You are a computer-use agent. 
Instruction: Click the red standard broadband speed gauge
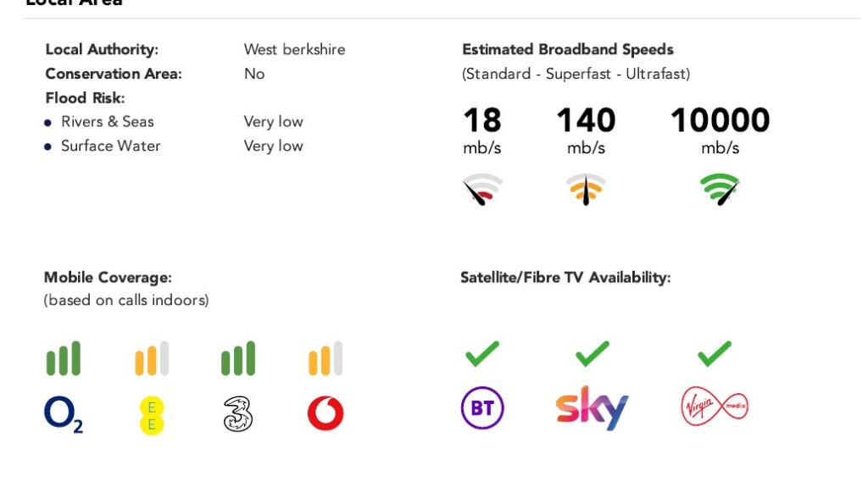pyautogui.click(x=482, y=189)
